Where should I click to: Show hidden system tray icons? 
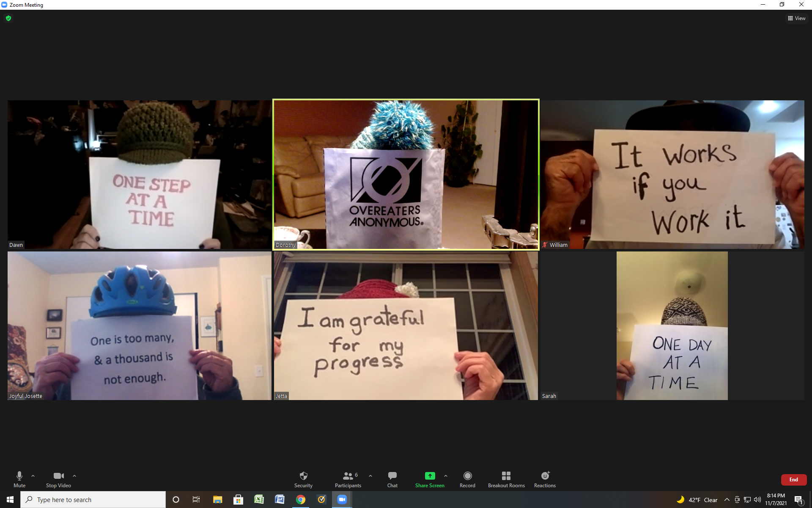coord(727,500)
